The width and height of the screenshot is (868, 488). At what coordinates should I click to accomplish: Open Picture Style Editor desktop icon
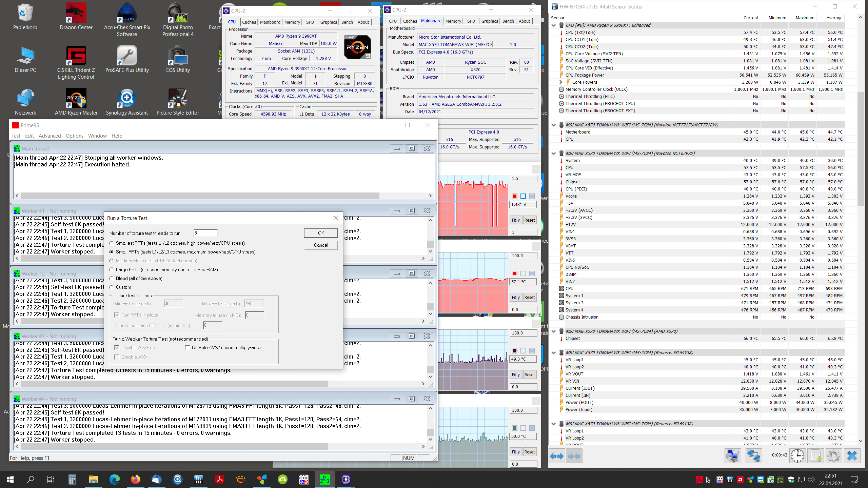pos(178,102)
